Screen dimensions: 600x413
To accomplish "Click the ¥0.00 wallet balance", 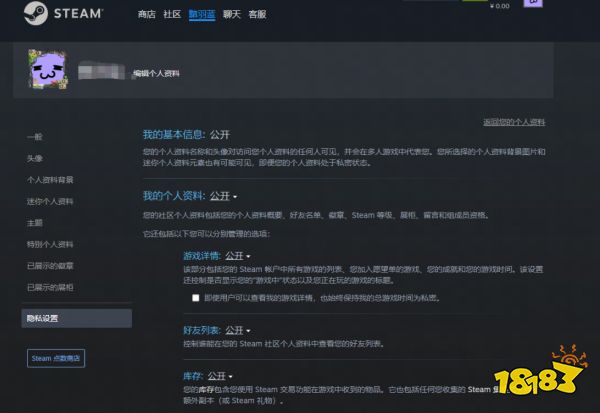I will pyautogui.click(x=500, y=6).
